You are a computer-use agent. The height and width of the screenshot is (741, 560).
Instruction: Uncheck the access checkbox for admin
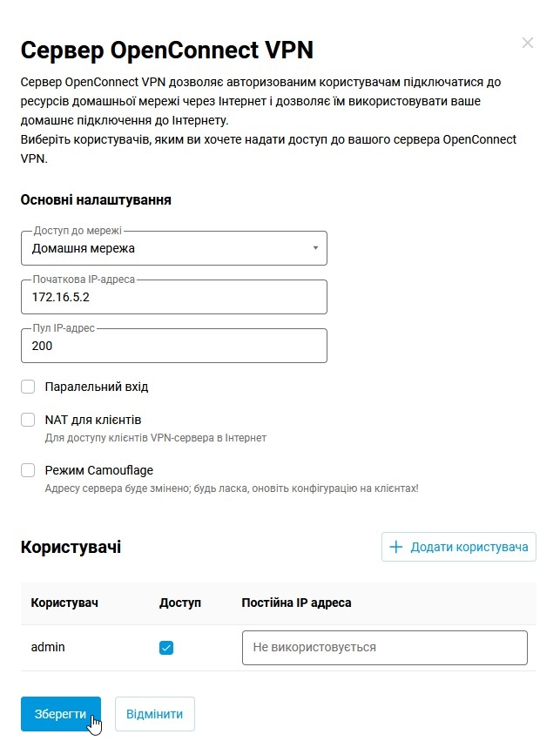point(167,648)
